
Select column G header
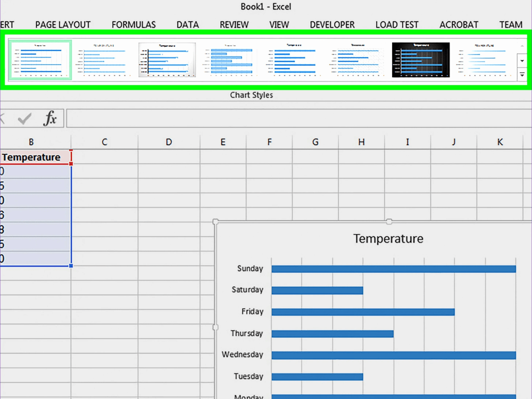click(315, 142)
